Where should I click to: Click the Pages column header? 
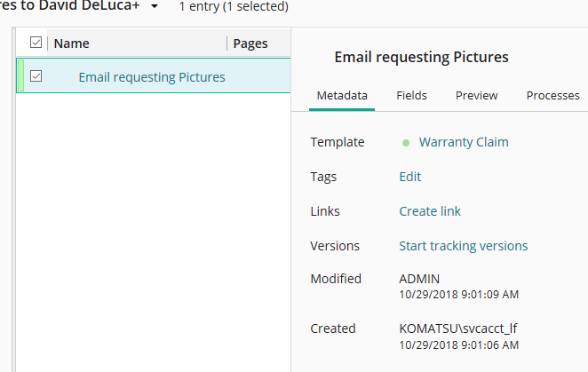click(250, 44)
